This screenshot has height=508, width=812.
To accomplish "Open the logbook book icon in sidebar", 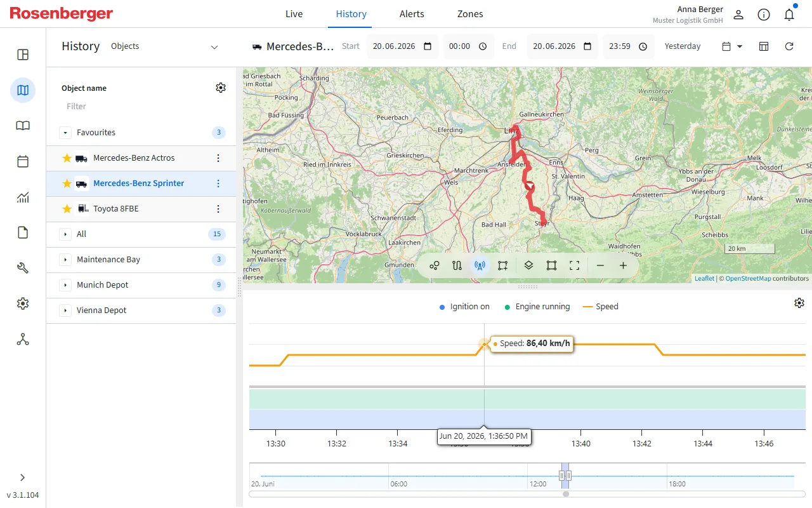I will (23, 126).
